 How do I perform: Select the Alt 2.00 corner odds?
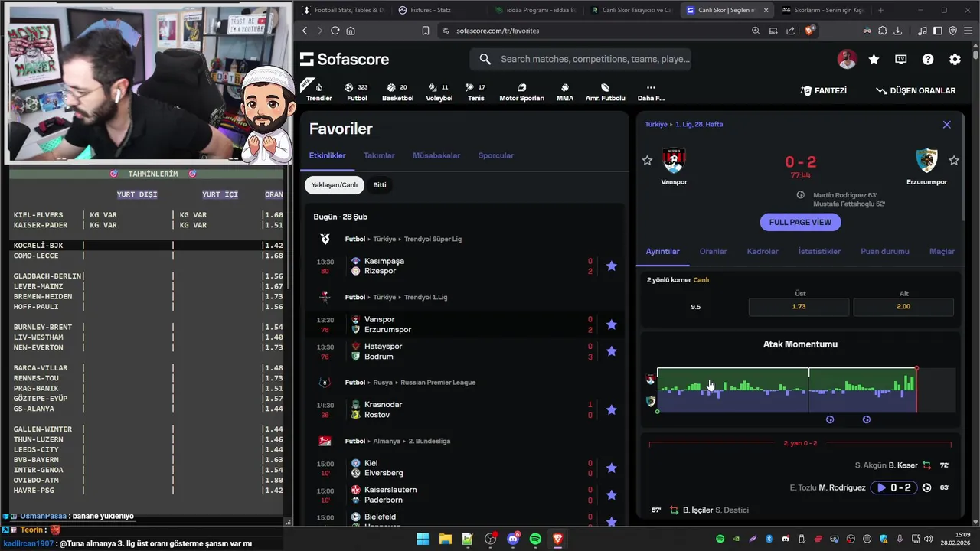coord(903,306)
